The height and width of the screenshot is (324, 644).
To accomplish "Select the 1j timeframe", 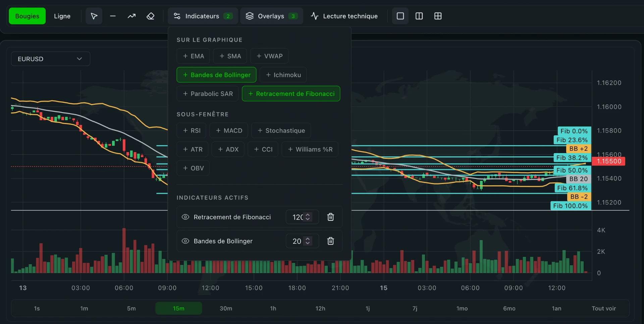I will 368,308.
